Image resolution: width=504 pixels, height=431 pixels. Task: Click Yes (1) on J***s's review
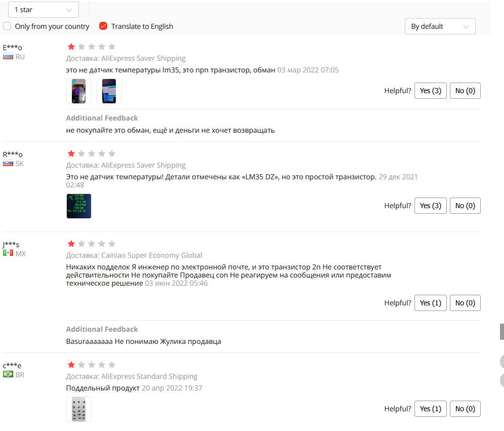click(x=431, y=303)
